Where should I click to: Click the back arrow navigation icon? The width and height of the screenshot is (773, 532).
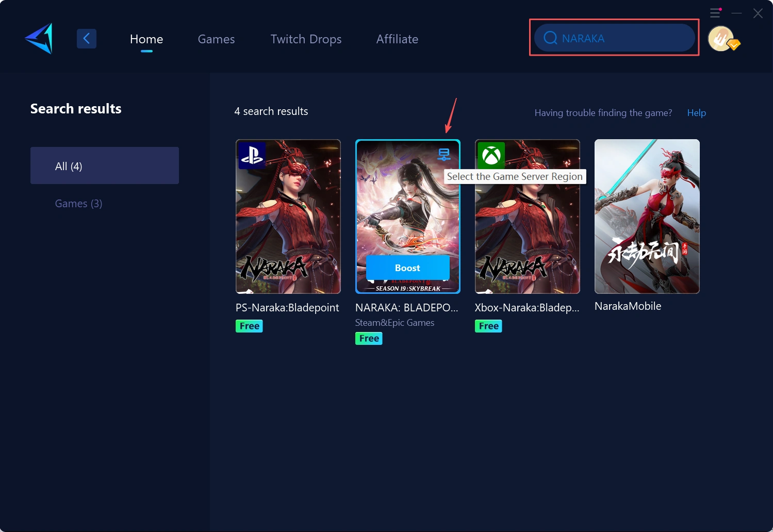pos(87,38)
